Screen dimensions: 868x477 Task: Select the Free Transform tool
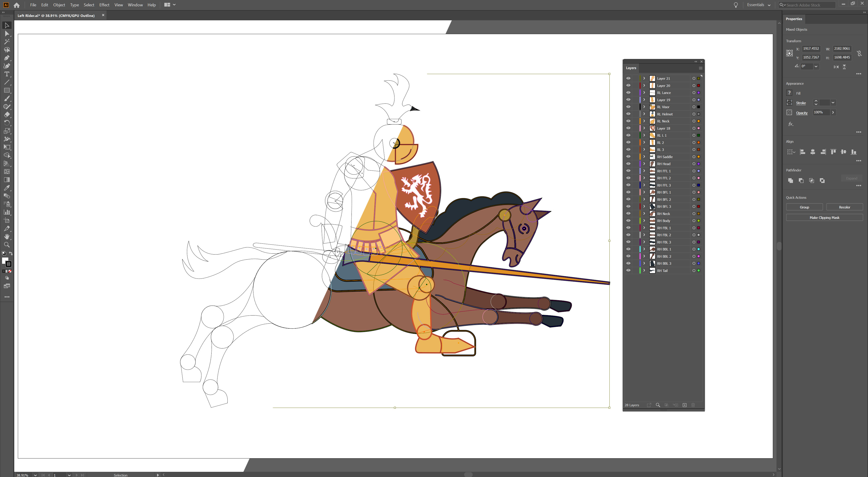7,147
